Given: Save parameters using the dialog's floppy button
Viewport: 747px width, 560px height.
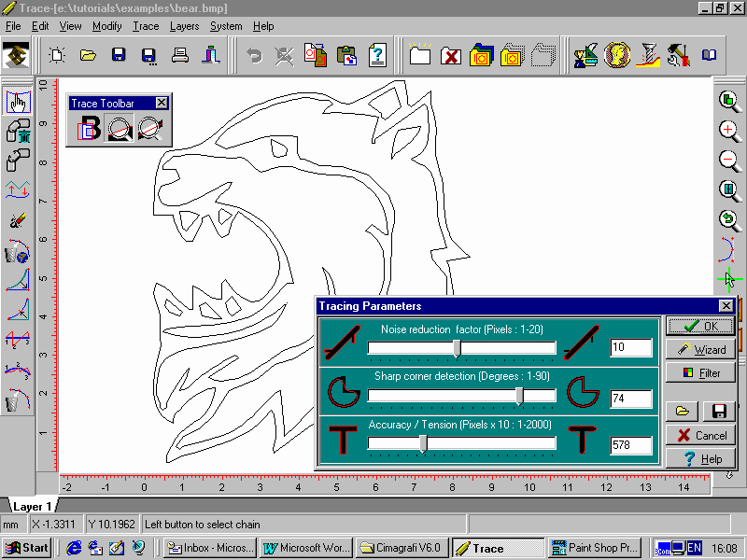Looking at the screenshot, I should (719, 411).
